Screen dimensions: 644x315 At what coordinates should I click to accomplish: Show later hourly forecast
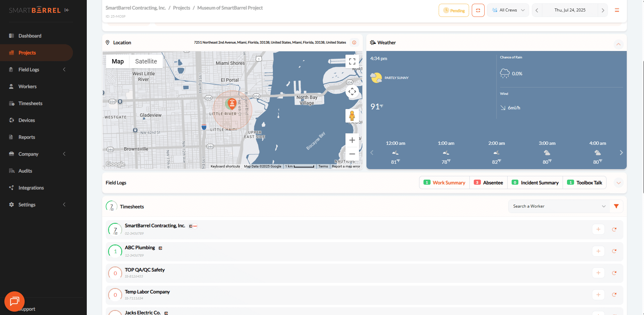click(621, 153)
